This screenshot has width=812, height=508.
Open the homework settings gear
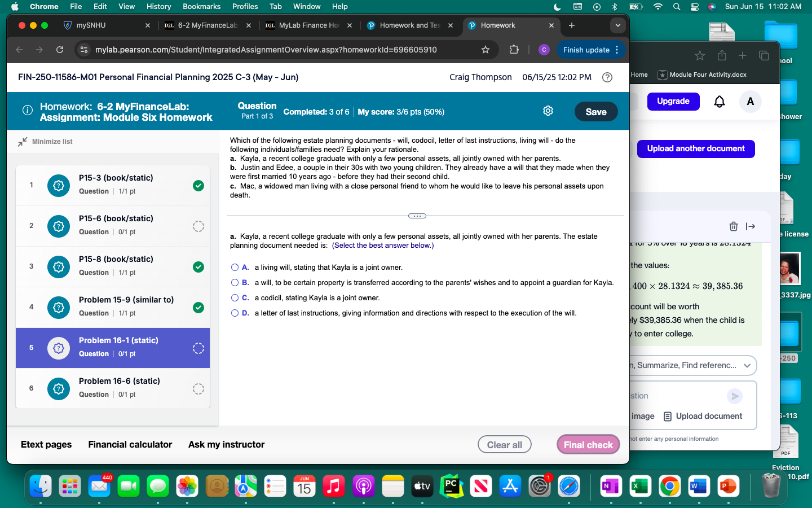[548, 111]
